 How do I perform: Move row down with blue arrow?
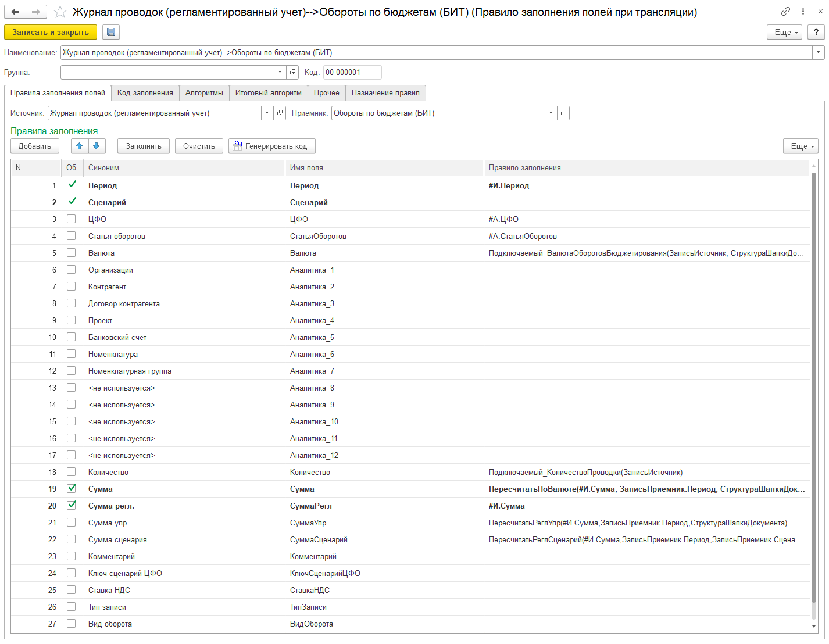click(x=97, y=146)
